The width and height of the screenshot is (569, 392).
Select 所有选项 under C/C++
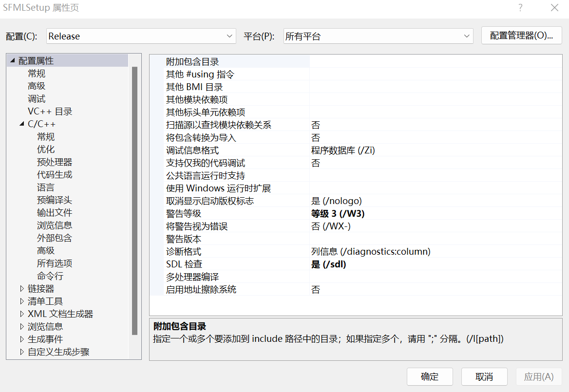click(55, 263)
